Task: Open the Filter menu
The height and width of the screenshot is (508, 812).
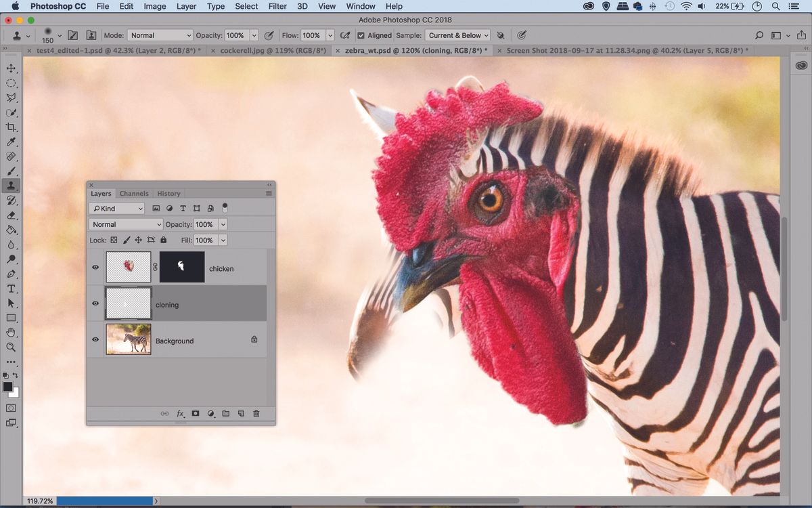Action: [277, 6]
